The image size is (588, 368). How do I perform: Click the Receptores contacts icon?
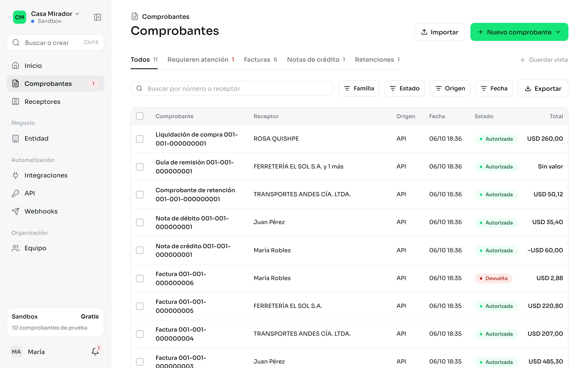pyautogui.click(x=16, y=101)
